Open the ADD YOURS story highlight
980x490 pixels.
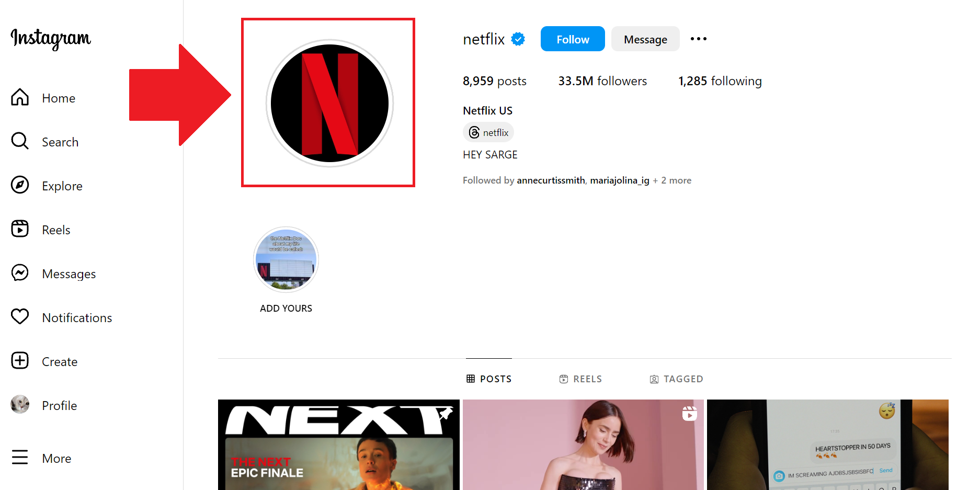[x=286, y=259]
